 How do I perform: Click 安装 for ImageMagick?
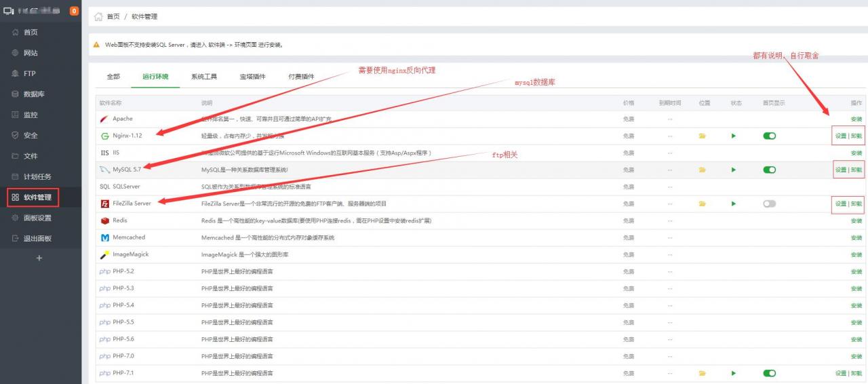coord(856,254)
